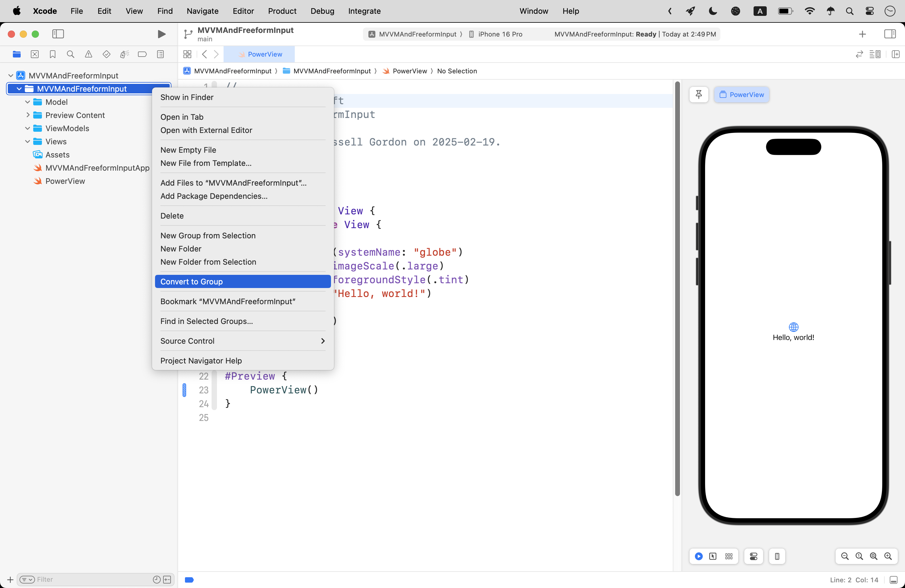905x588 pixels.
Task: Collapse the Views folder
Action: [x=27, y=142]
